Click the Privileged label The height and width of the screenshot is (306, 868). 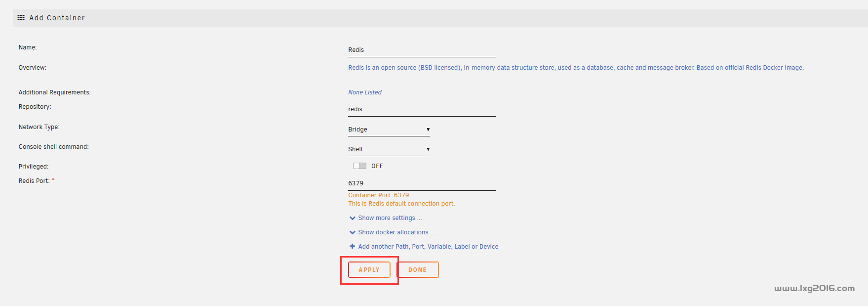coord(34,167)
